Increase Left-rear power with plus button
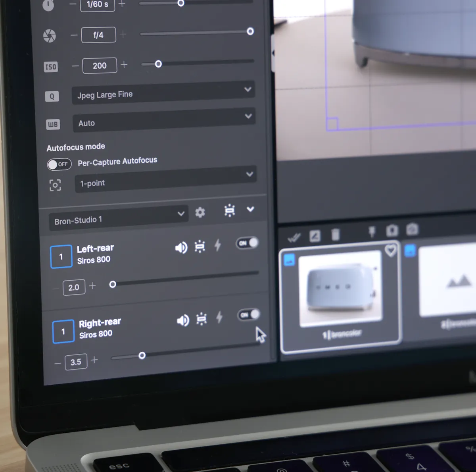Viewport: 476px width, 472px height. (92, 285)
